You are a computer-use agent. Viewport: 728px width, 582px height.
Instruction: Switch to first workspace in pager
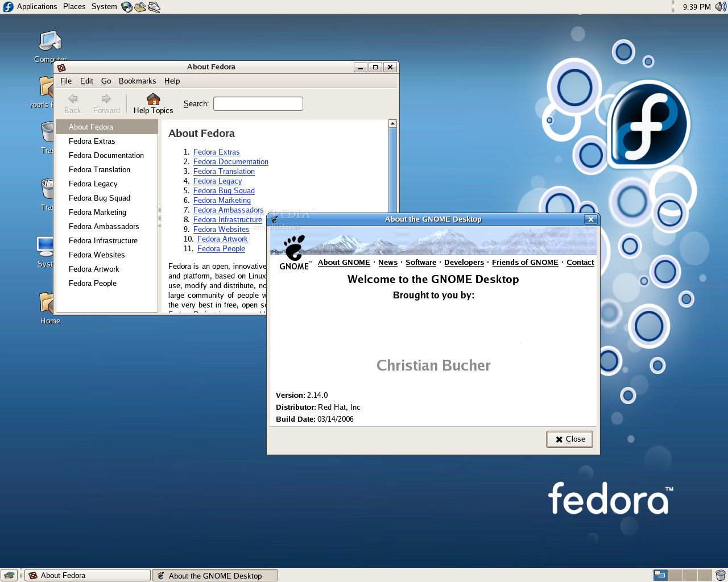(x=660, y=575)
